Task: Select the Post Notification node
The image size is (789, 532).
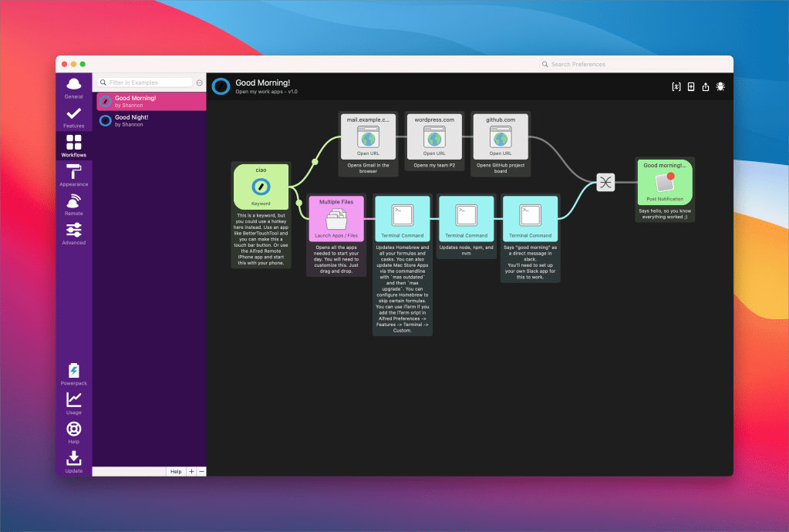Action: pos(664,181)
